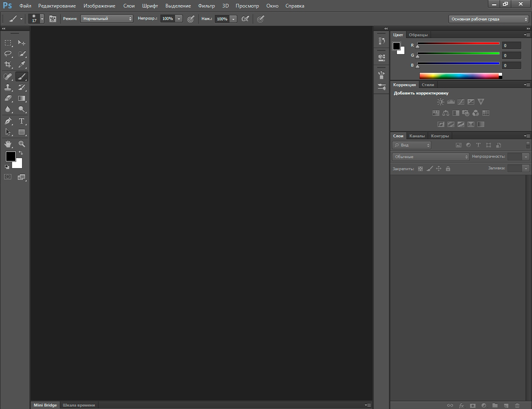Open the Mini Bridge tab
Viewport: 532px width, 409px height.
pyautogui.click(x=45, y=405)
